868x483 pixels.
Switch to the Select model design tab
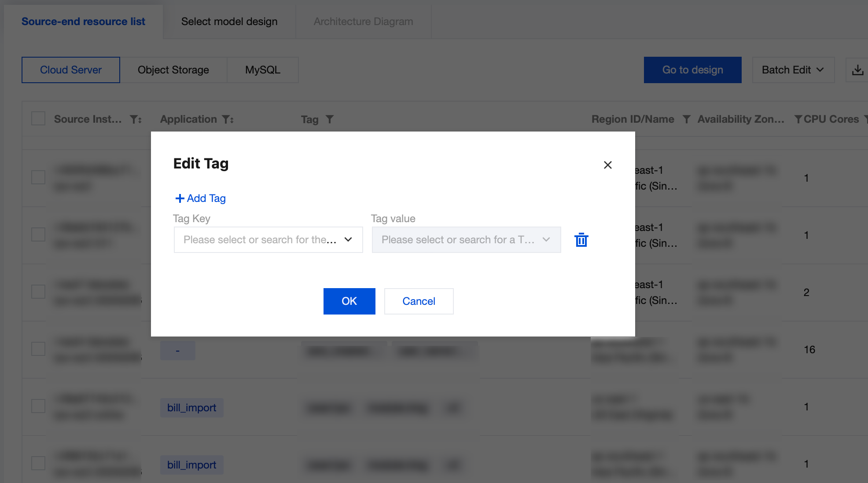[229, 22]
